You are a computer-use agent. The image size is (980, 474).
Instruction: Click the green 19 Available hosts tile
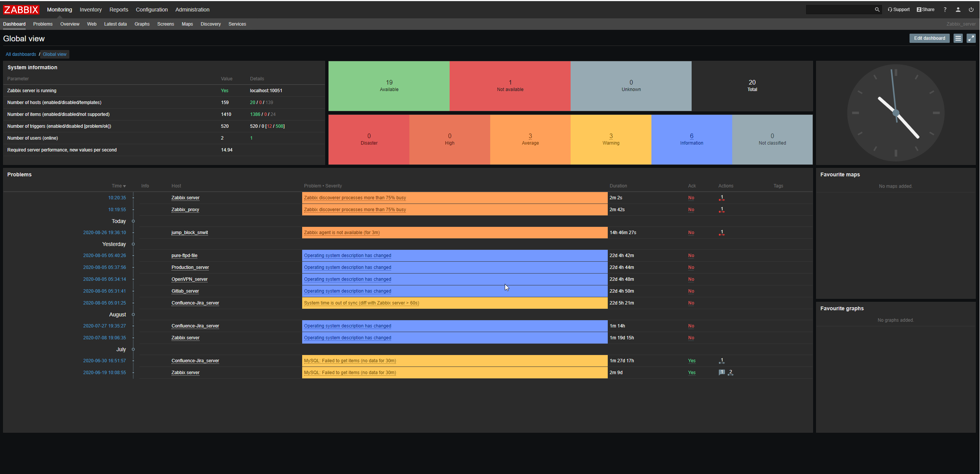click(389, 86)
